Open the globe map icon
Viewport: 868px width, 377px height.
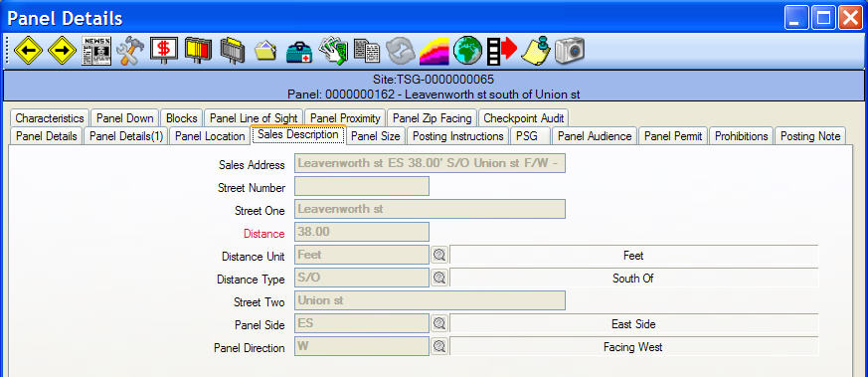[x=467, y=52]
